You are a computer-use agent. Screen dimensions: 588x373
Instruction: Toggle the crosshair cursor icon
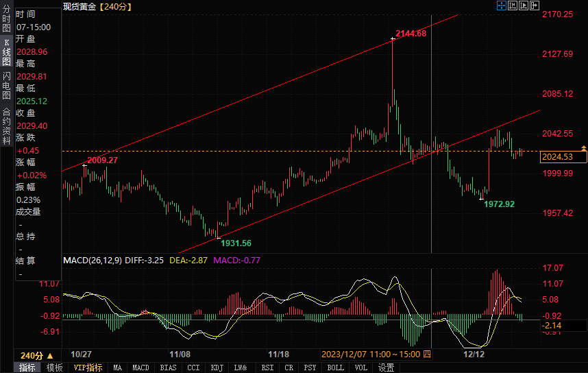[x=501, y=5]
